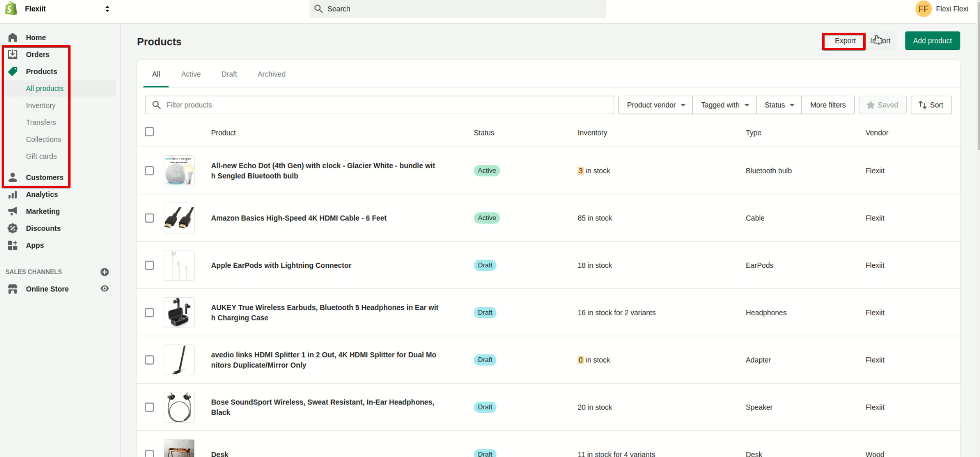View online store via eye icon
The width and height of the screenshot is (980, 457).
(x=104, y=288)
